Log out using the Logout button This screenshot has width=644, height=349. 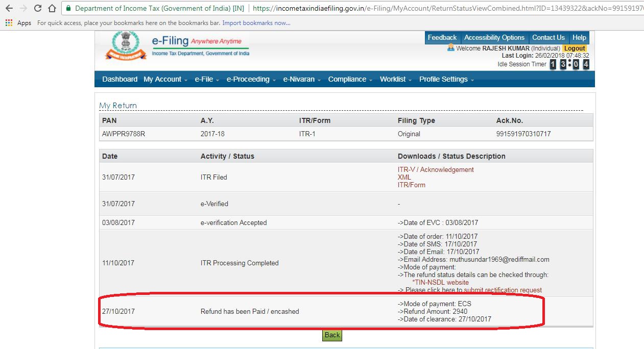pyautogui.click(x=575, y=48)
